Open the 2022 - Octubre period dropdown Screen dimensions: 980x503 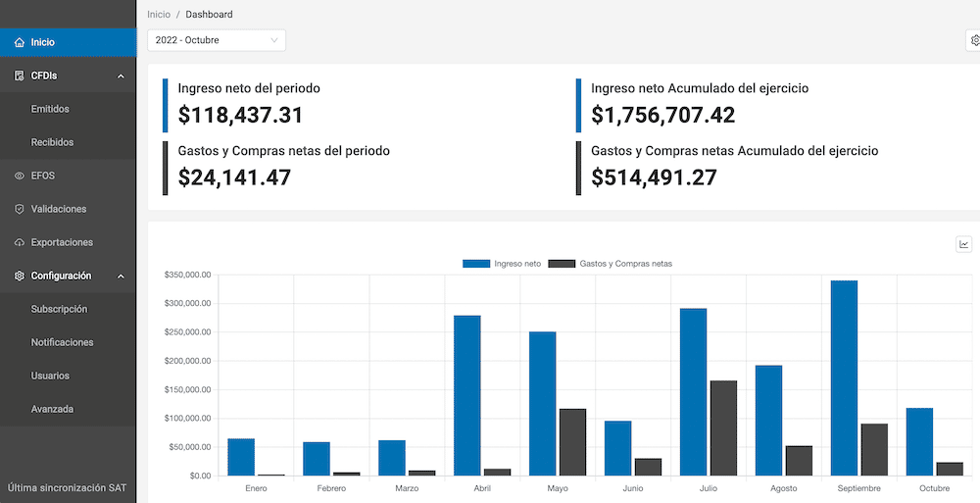[217, 40]
